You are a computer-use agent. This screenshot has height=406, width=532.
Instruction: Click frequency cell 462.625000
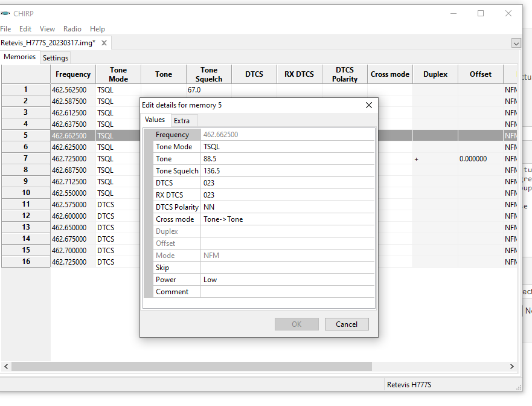point(73,147)
